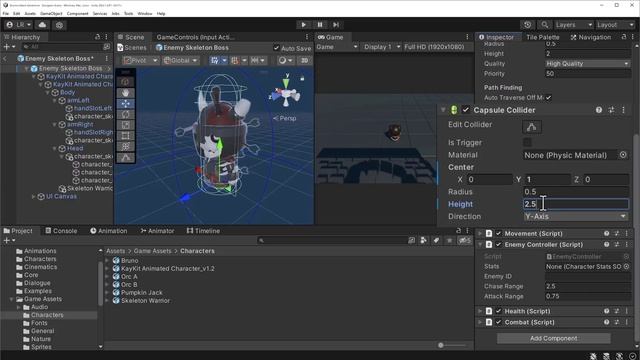
Task: Open the Component menu
Action: click(x=78, y=13)
